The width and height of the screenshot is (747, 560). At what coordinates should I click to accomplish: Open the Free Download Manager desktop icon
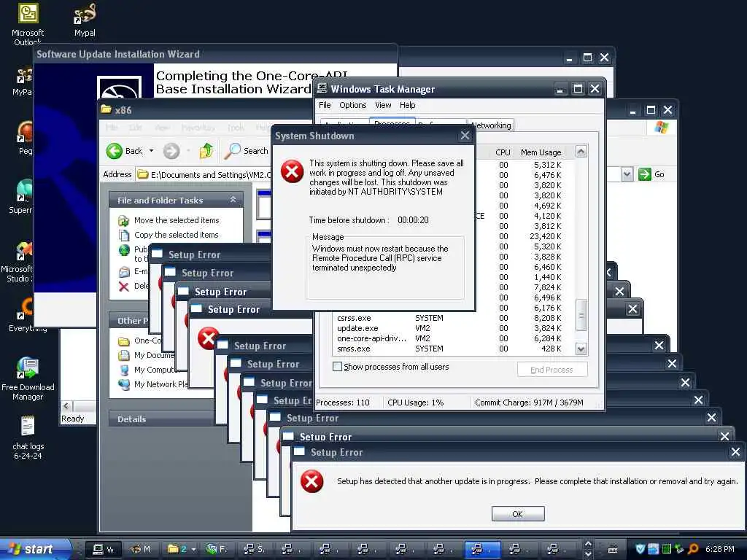coord(28,378)
